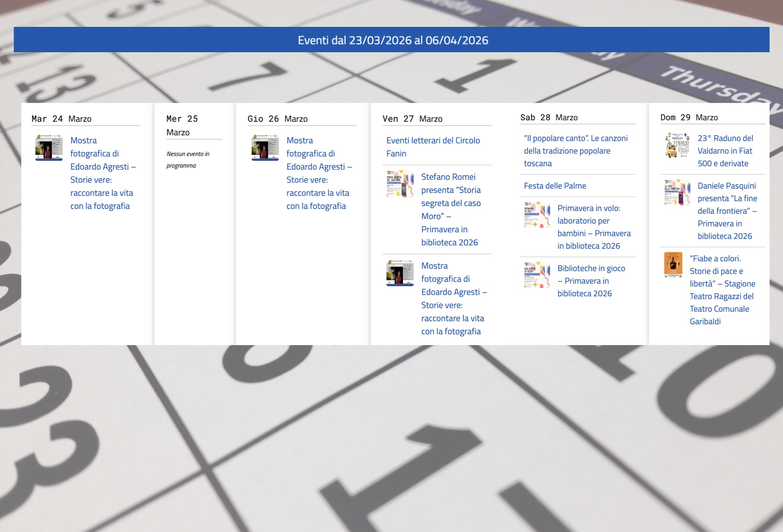783x532 pixels.
Task: Click Friday's Mostra fotografica poster thumbnail
Action: point(400,273)
